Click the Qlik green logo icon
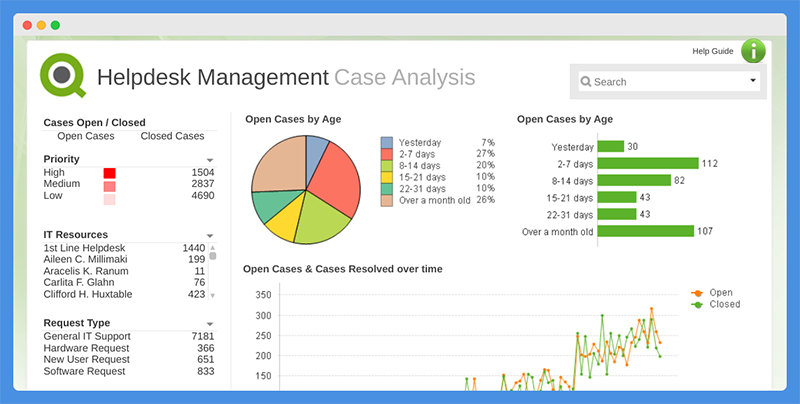 click(63, 75)
